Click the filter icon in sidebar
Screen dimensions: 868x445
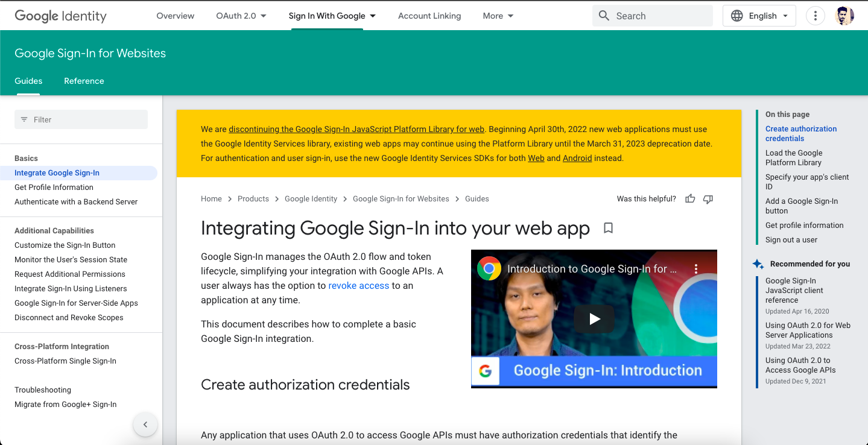tap(24, 119)
